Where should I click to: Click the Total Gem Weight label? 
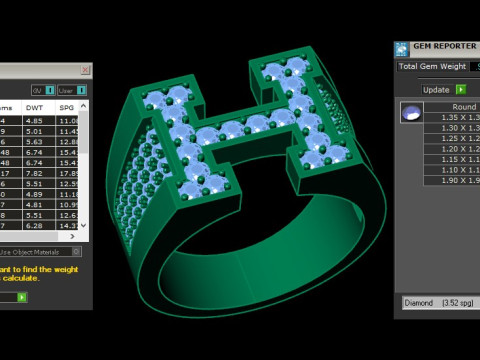[432, 66]
